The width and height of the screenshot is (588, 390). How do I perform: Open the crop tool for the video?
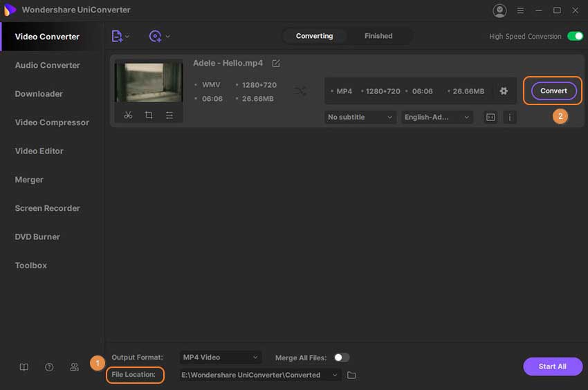pyautogui.click(x=149, y=115)
